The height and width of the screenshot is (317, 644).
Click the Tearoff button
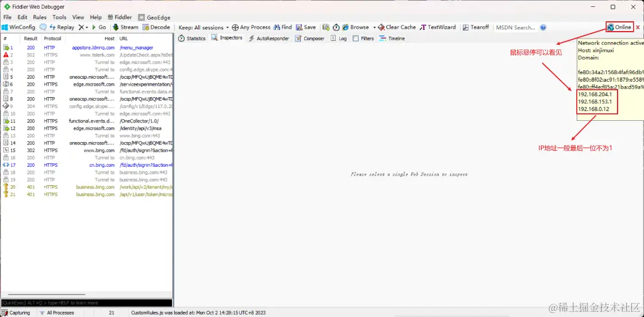(x=476, y=27)
